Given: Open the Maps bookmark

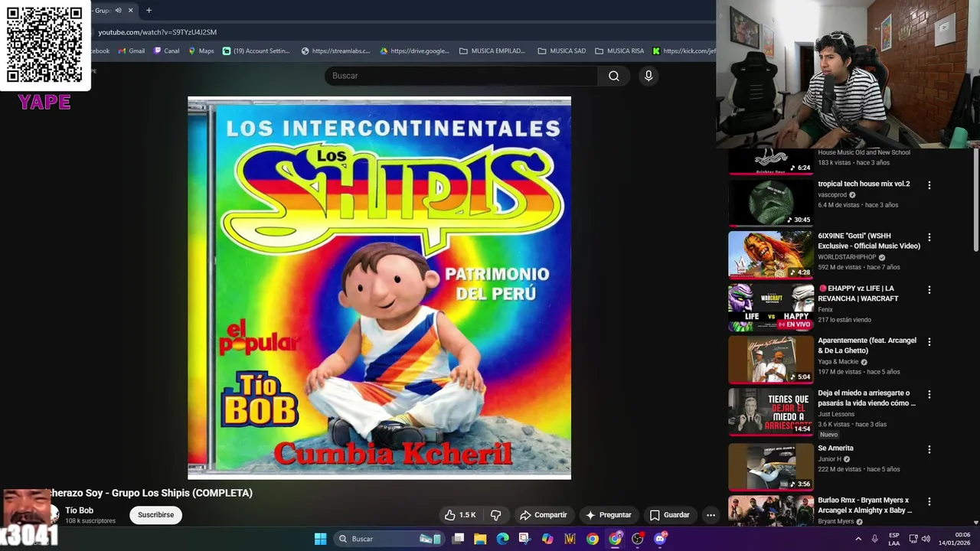Looking at the screenshot, I should [x=201, y=51].
